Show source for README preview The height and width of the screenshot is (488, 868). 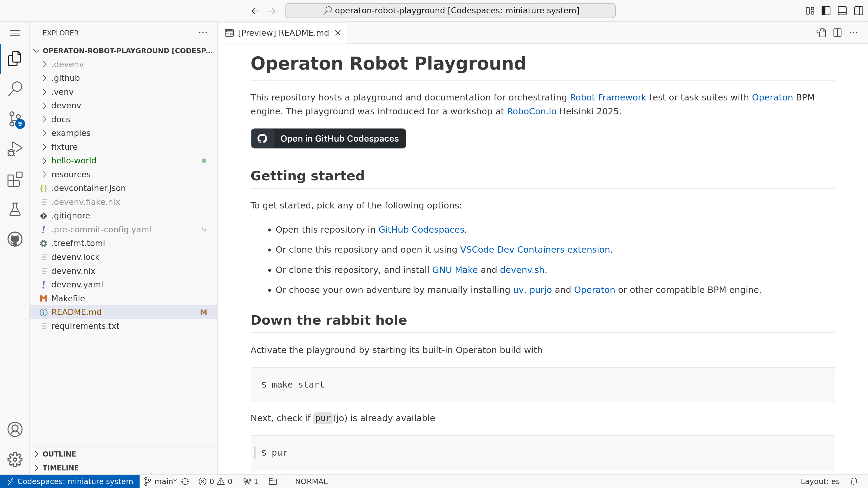pos(821,33)
